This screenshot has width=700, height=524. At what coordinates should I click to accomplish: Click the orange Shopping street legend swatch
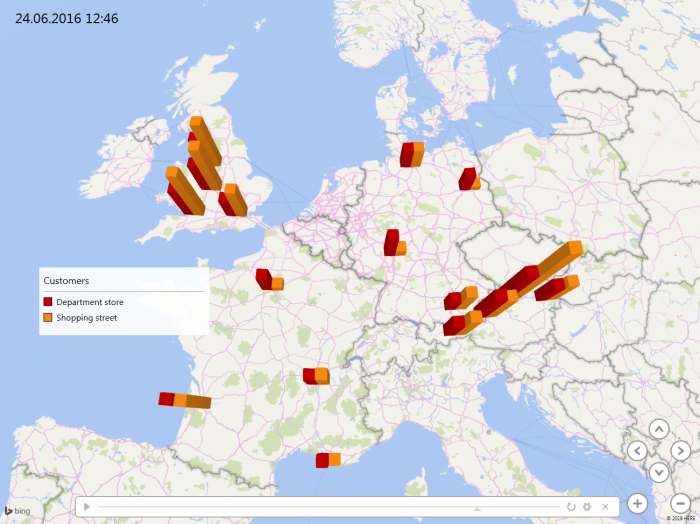48,318
